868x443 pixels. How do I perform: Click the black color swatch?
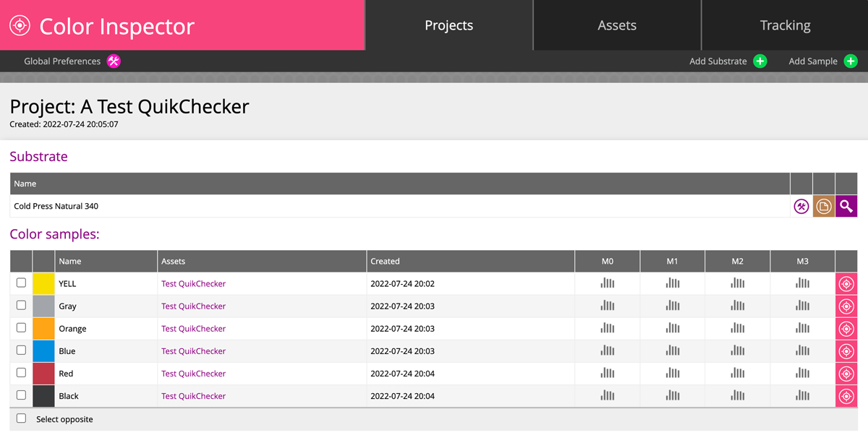44,396
